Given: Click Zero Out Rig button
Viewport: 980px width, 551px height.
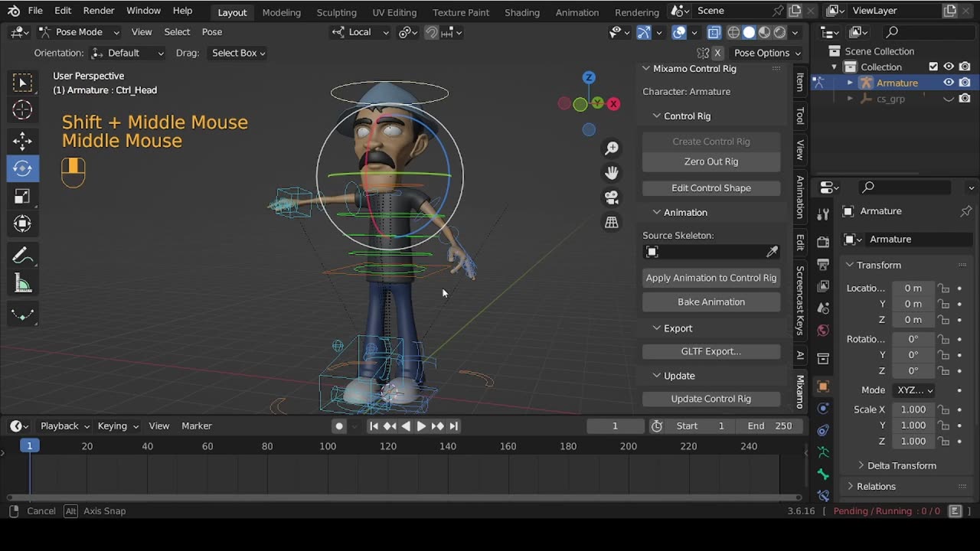Looking at the screenshot, I should click(711, 161).
